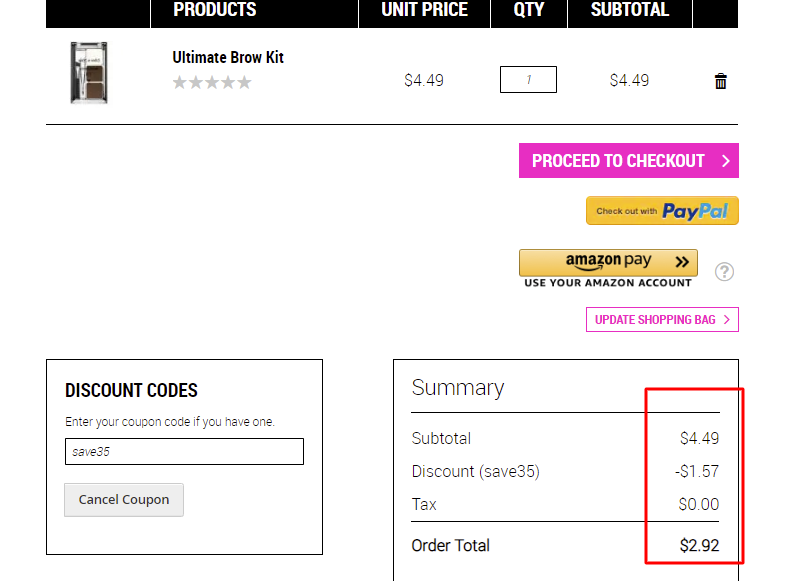The image size is (785, 581).
Task: Click the Order Total amount
Action: (x=699, y=545)
